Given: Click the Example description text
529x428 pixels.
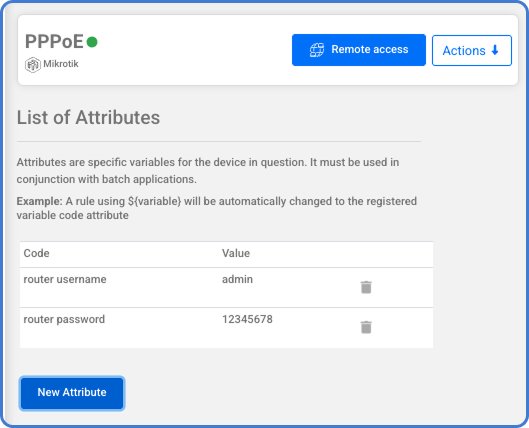Looking at the screenshot, I should (x=217, y=208).
